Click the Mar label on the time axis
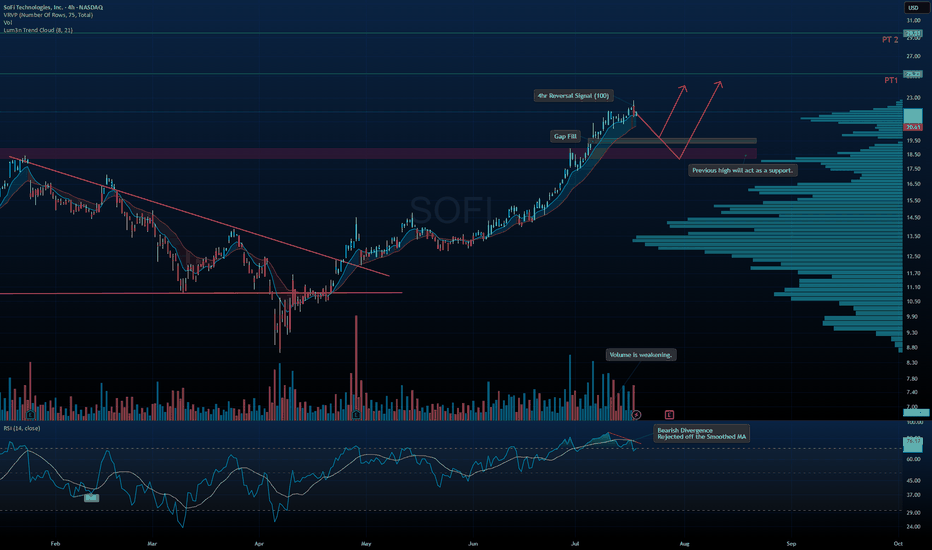Screen dimensions: 932x550 coord(152,543)
